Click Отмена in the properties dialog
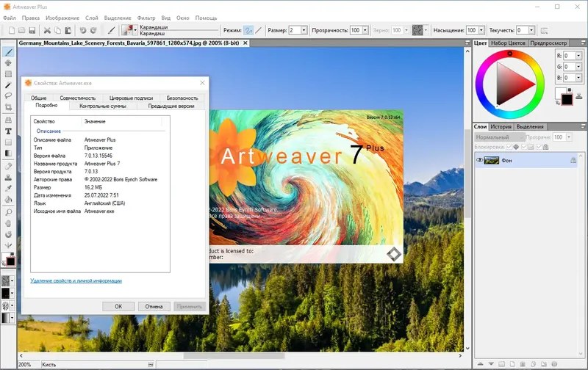This screenshot has width=588, height=370. click(154, 306)
